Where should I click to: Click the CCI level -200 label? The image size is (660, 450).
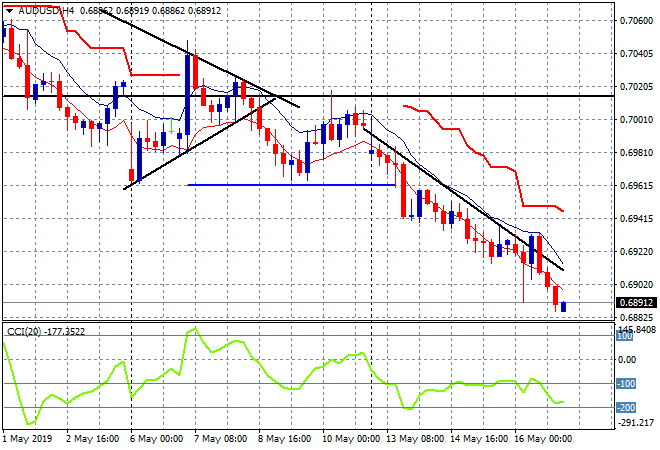pyautogui.click(x=626, y=408)
